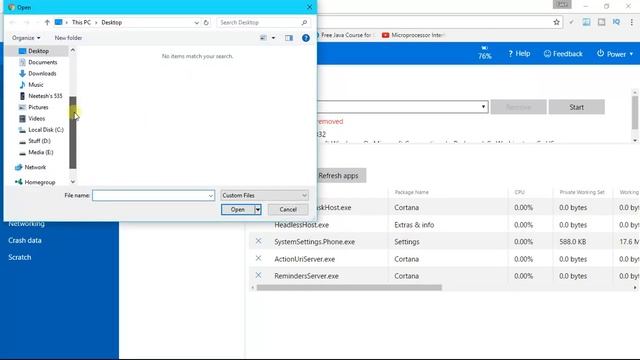Expand the view options arrow

[273, 38]
